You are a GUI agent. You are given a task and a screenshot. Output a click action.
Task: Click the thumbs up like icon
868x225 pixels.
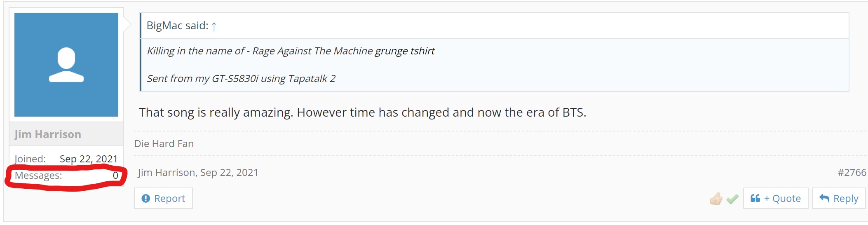click(716, 199)
